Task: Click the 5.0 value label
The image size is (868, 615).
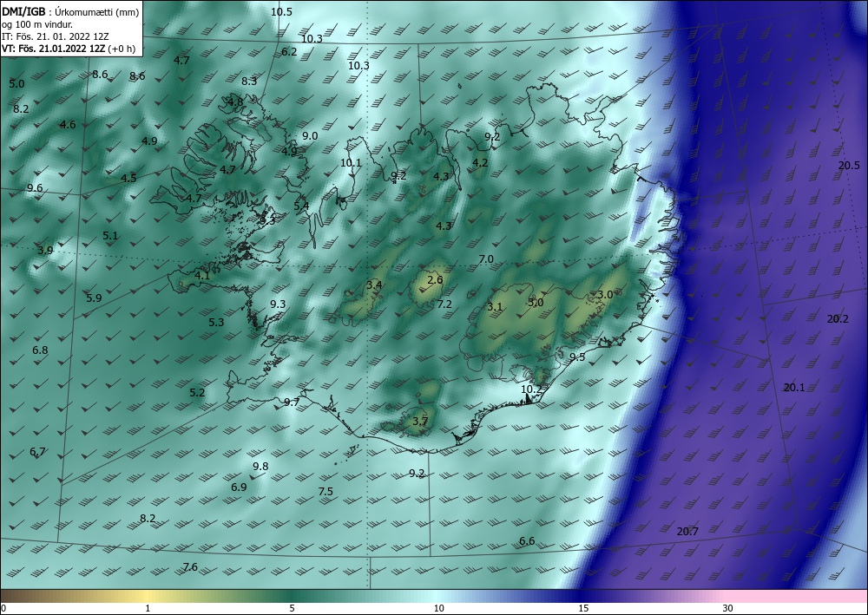Action: coord(16,84)
